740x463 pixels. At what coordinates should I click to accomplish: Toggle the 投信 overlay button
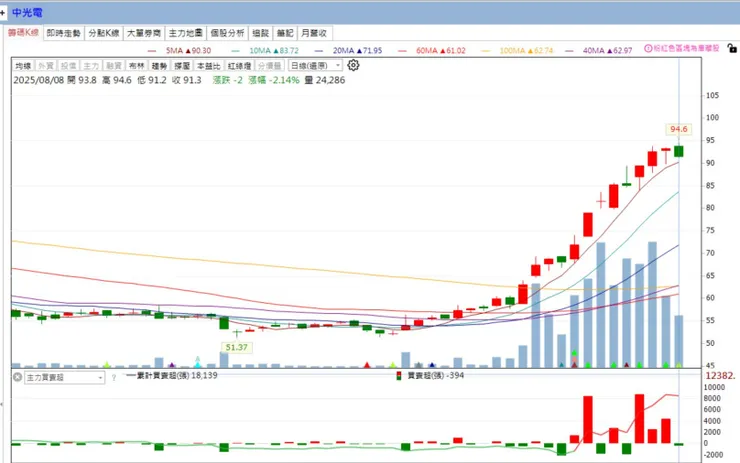pyautogui.click(x=68, y=66)
